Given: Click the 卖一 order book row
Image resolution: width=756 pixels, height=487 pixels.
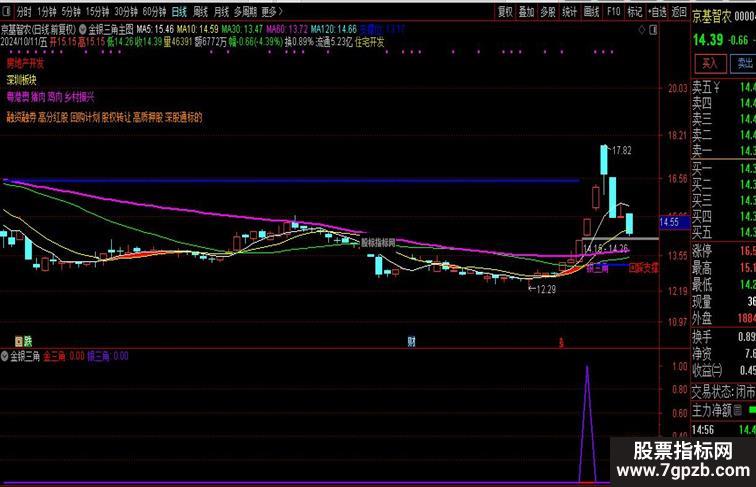Looking at the screenshot, I should point(724,150).
